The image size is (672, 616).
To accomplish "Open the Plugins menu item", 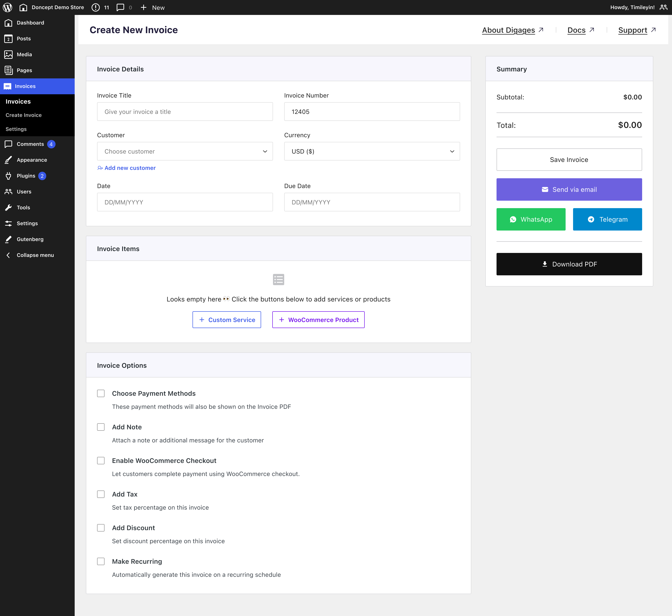I will 37,176.
